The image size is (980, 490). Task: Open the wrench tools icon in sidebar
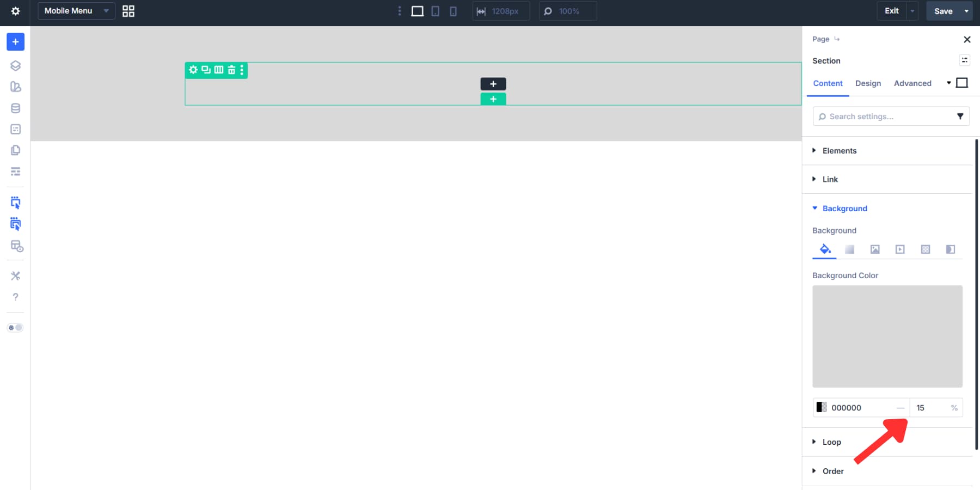pos(15,275)
